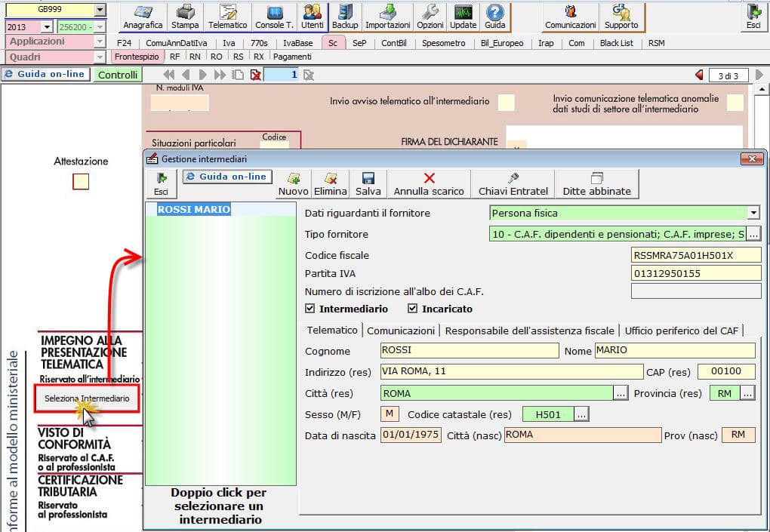Save using the Salva floppy icon
Screen dimensions: 770x532
click(x=368, y=183)
